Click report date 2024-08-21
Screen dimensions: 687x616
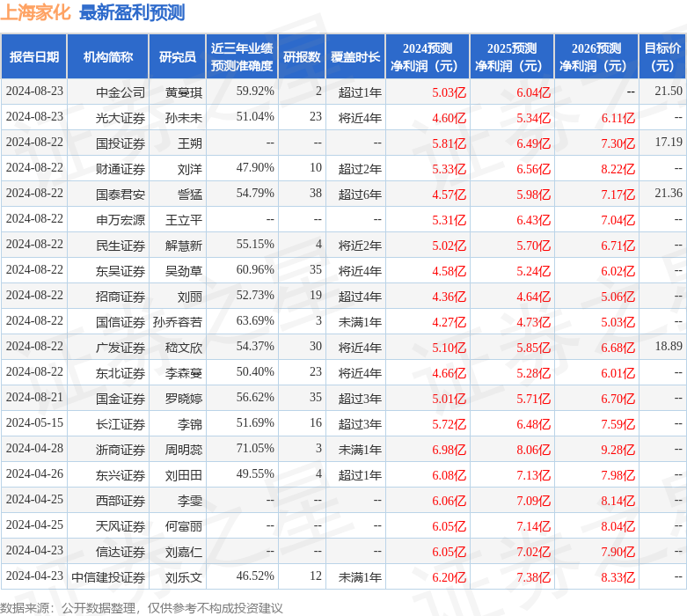pyautogui.click(x=34, y=397)
